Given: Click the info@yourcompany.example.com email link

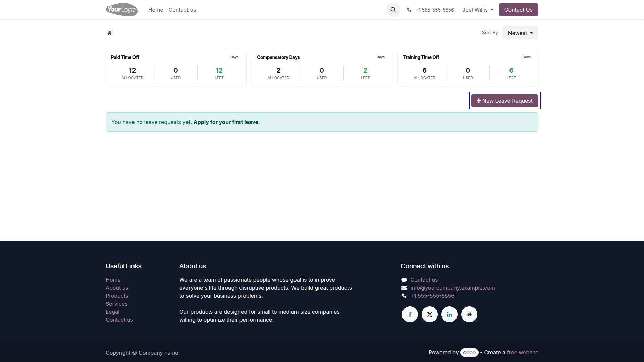Looking at the screenshot, I should click(452, 288).
